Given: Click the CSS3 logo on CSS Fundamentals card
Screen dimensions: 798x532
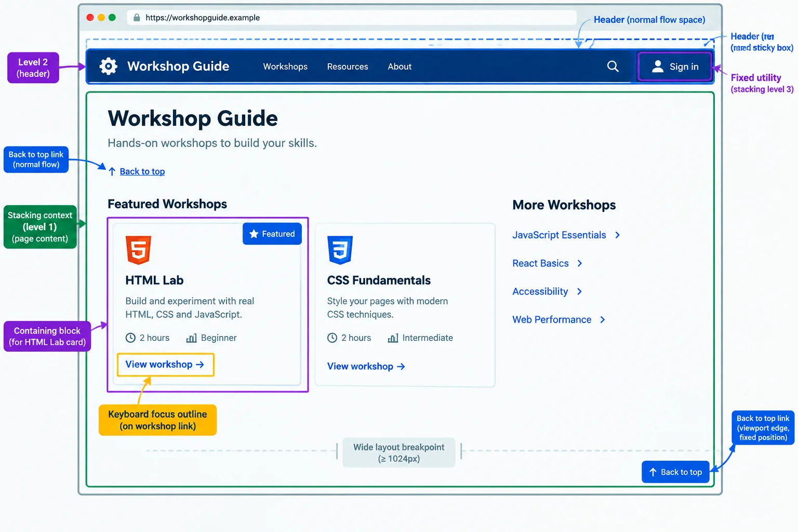Looking at the screenshot, I should tap(340, 250).
